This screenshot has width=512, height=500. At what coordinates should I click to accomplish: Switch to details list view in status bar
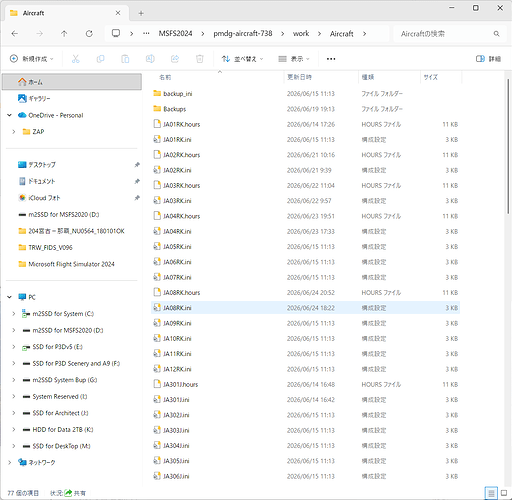point(491,493)
